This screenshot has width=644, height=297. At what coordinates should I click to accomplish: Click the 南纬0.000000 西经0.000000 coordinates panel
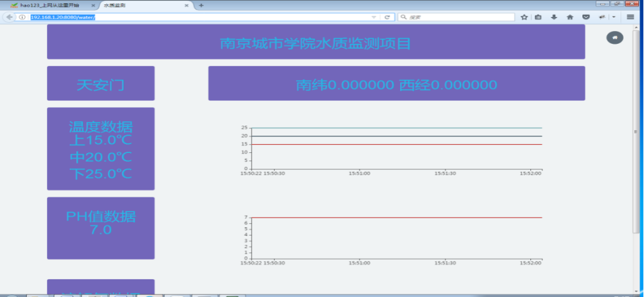click(x=396, y=83)
